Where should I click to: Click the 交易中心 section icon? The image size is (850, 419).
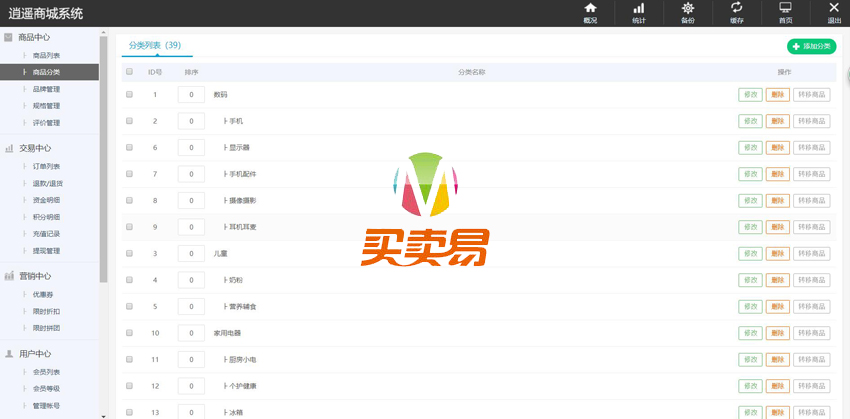click(x=9, y=149)
